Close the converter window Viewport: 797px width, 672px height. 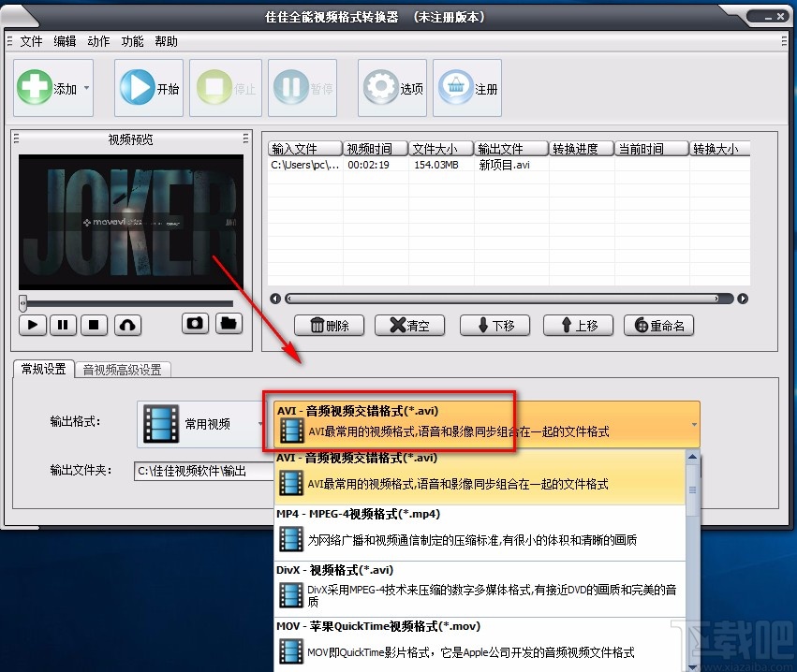pyautogui.click(x=781, y=17)
